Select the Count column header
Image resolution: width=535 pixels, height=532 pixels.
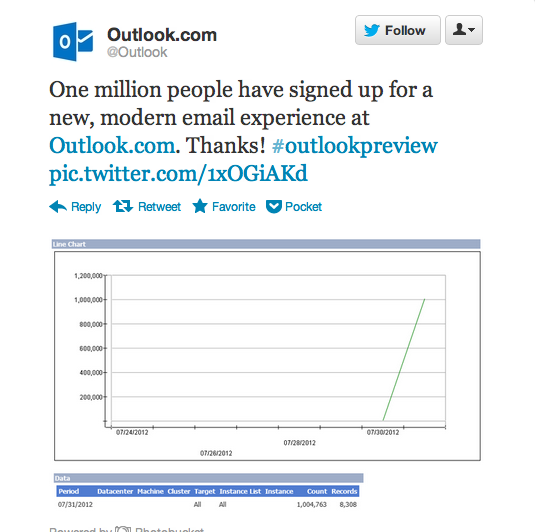click(x=317, y=491)
